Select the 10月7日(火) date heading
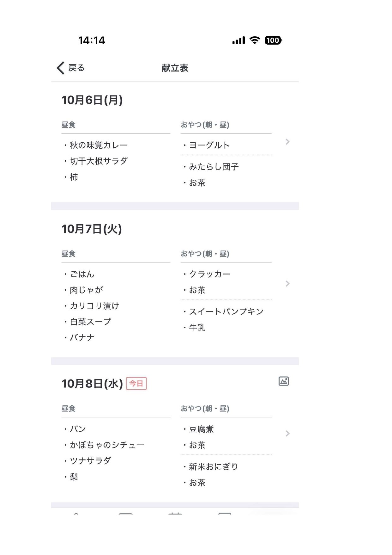Image resolution: width=392 pixels, height=555 pixels. (92, 229)
